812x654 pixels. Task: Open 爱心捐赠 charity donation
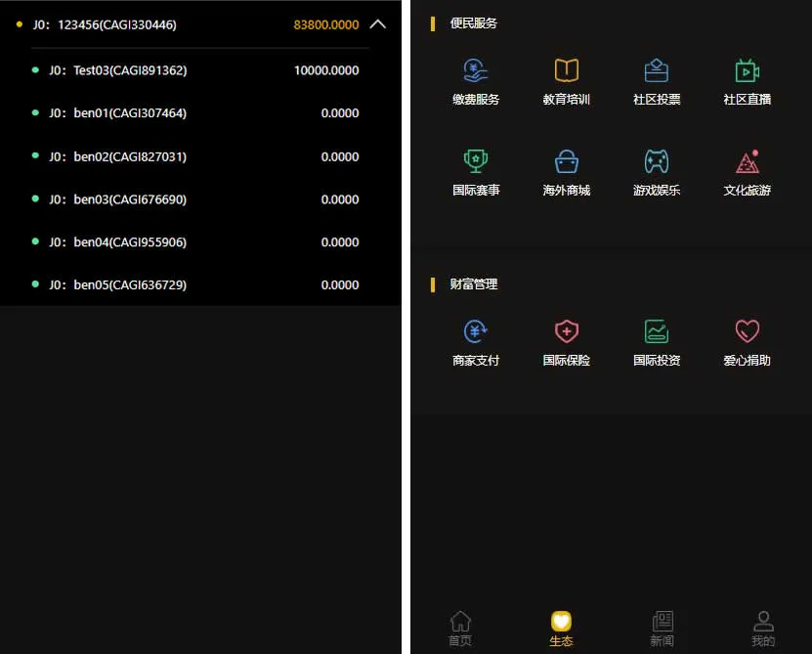(x=746, y=340)
